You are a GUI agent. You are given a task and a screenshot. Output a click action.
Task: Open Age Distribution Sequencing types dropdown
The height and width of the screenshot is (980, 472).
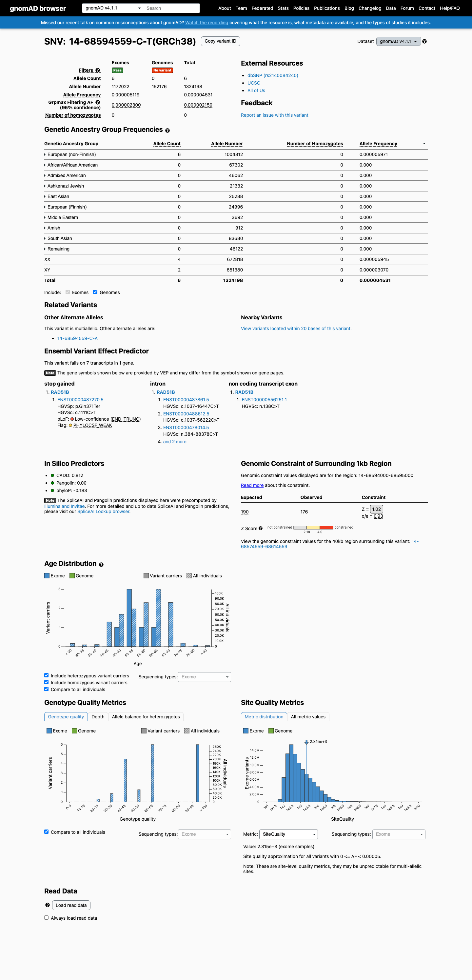tap(204, 677)
